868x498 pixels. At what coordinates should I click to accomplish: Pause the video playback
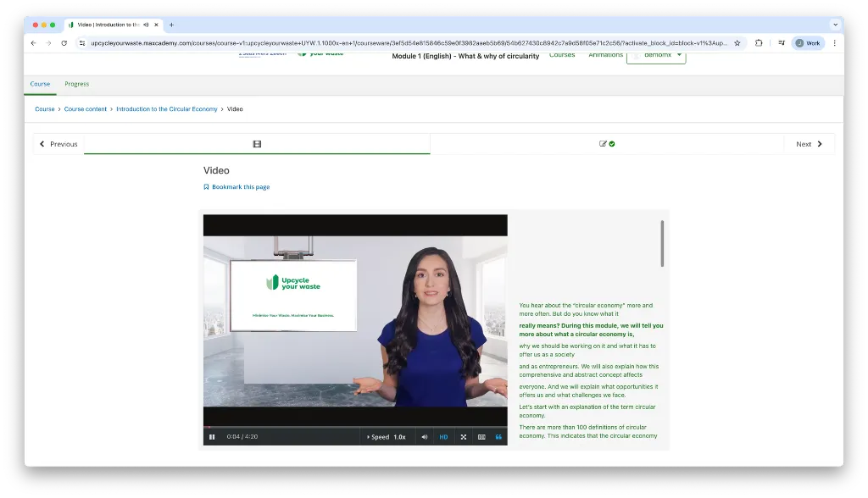coord(212,437)
